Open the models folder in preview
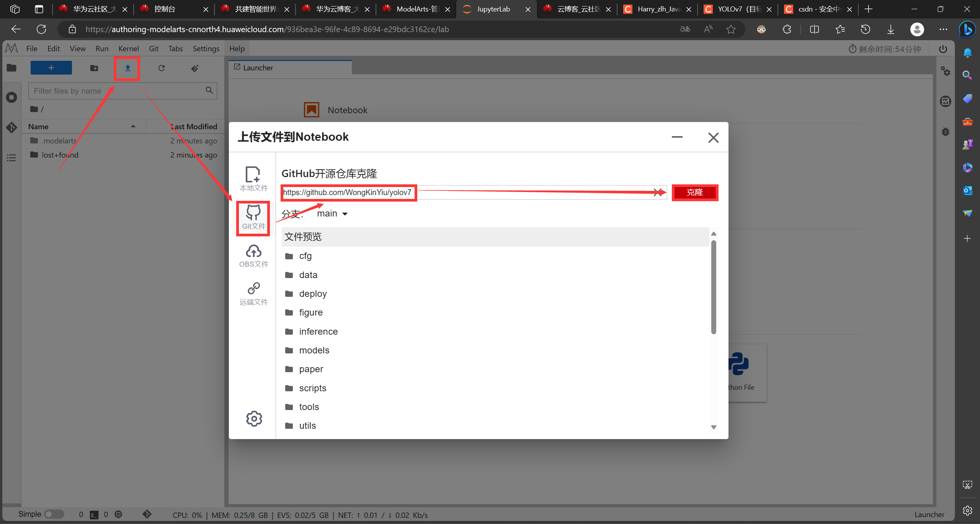The image size is (980, 524). pyautogui.click(x=314, y=350)
